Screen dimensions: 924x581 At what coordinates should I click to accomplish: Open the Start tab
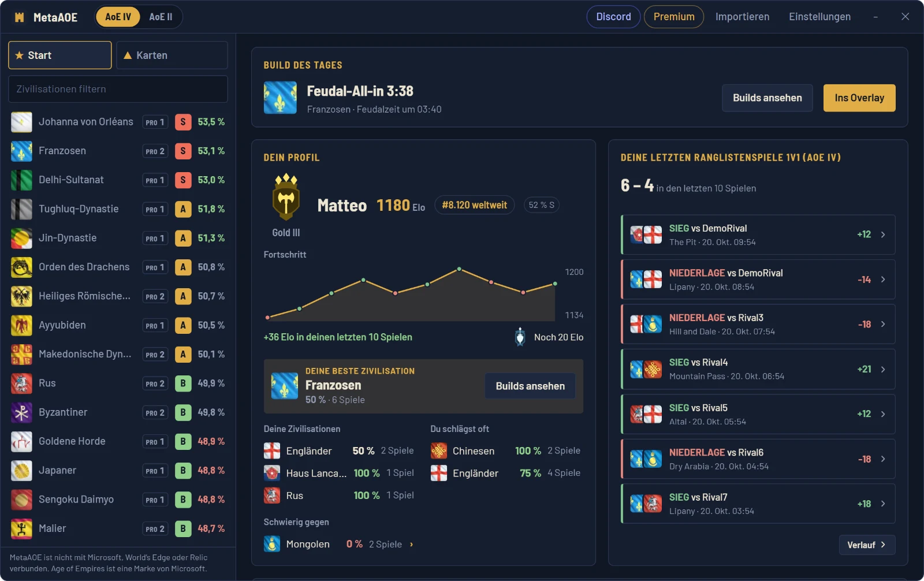[x=60, y=55]
